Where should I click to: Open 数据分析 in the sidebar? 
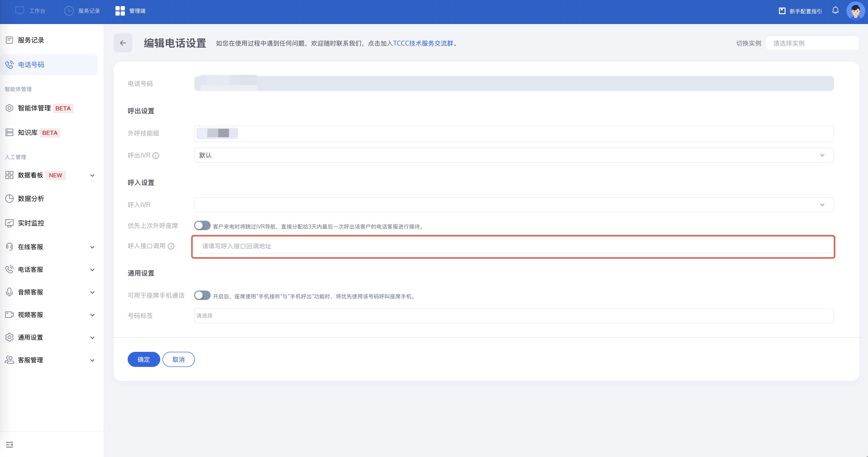pyautogui.click(x=31, y=198)
